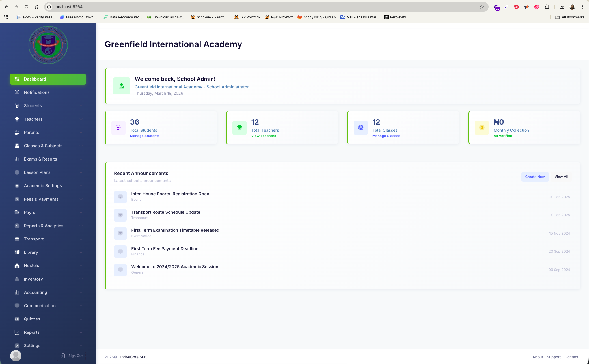Expand the Students menu chevron
The width and height of the screenshot is (589, 364).
pyautogui.click(x=81, y=106)
